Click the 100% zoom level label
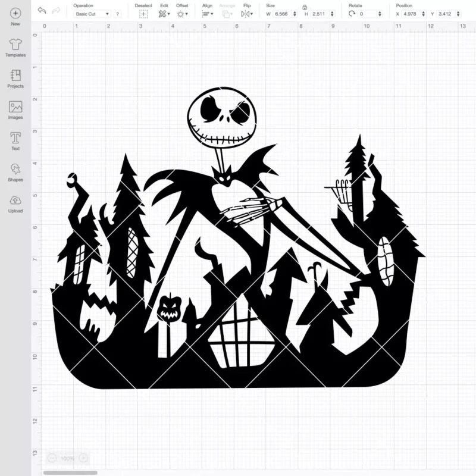Image resolution: width=476 pixels, height=476 pixels. 67,458
